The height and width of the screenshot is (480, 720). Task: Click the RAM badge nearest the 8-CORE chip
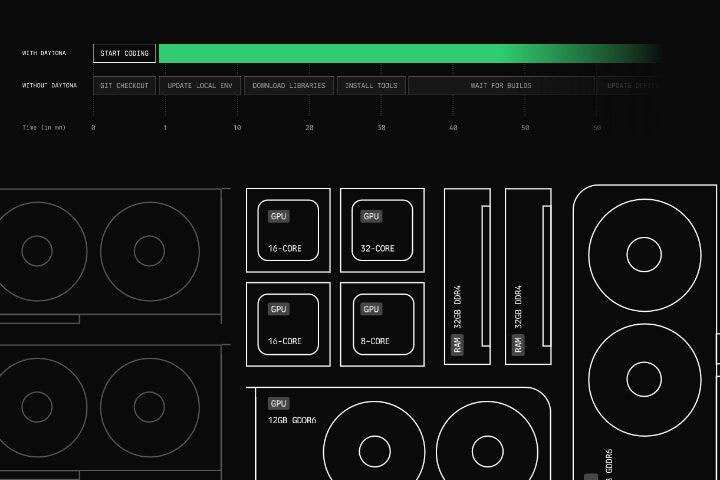click(x=457, y=345)
